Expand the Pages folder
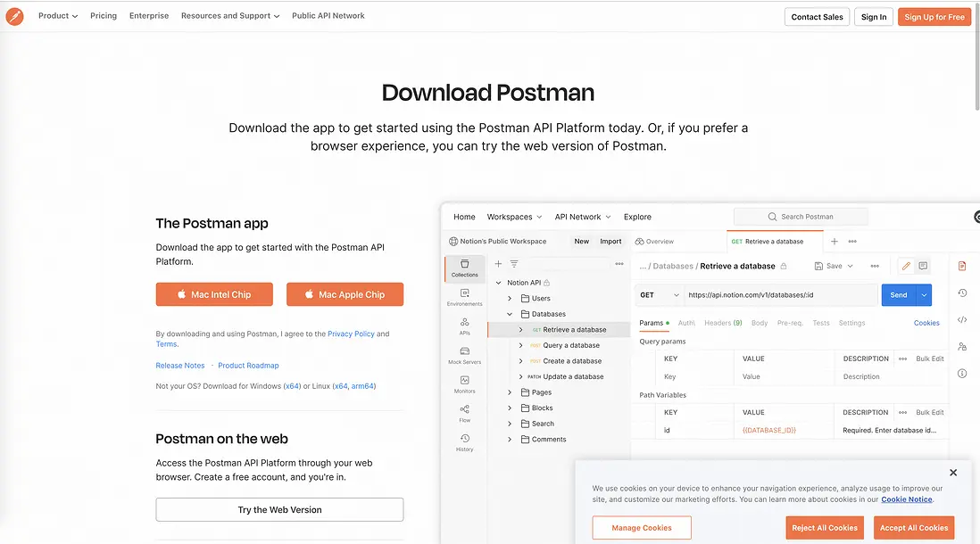The width and height of the screenshot is (980, 544). point(510,392)
